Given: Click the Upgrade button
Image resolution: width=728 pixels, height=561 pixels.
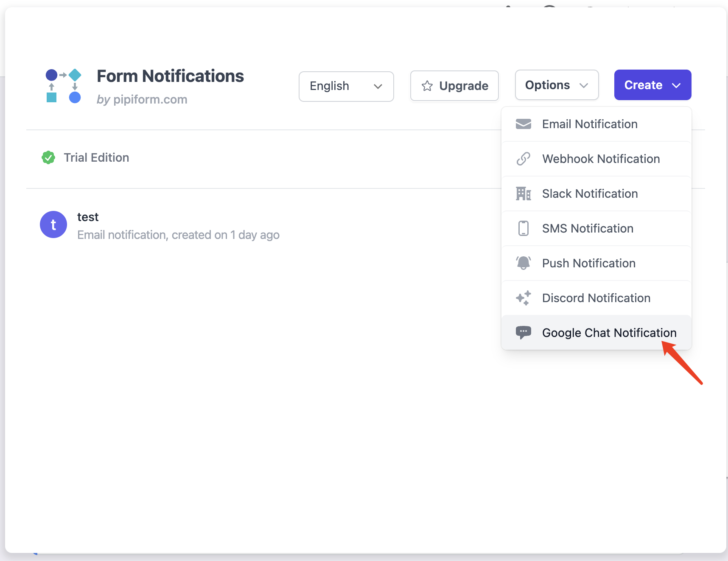Looking at the screenshot, I should point(454,86).
